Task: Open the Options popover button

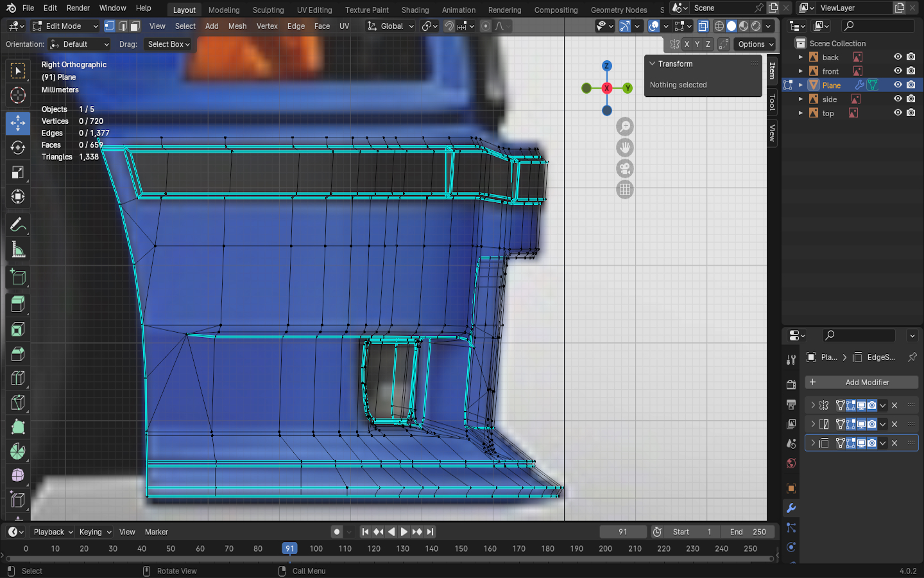Action: [x=755, y=44]
